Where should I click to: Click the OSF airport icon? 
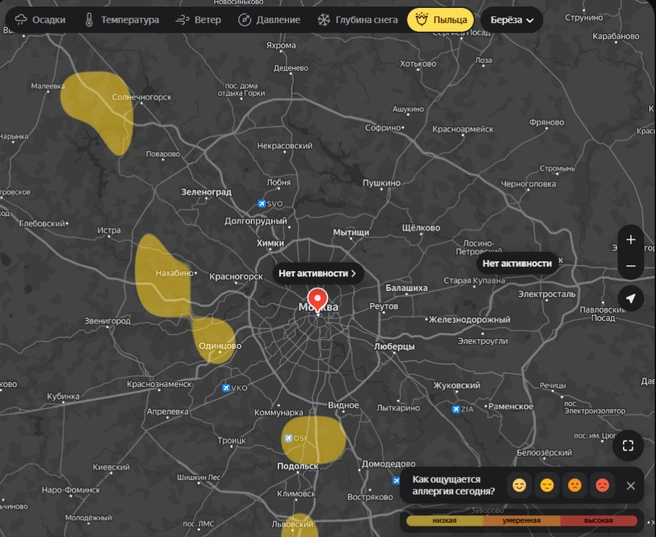coord(288,438)
